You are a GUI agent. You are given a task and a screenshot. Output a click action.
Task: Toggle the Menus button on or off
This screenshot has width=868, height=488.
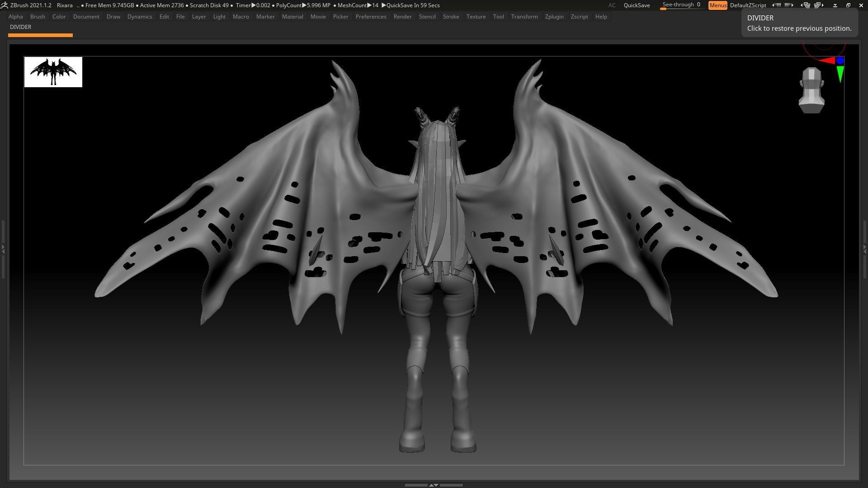[718, 5]
